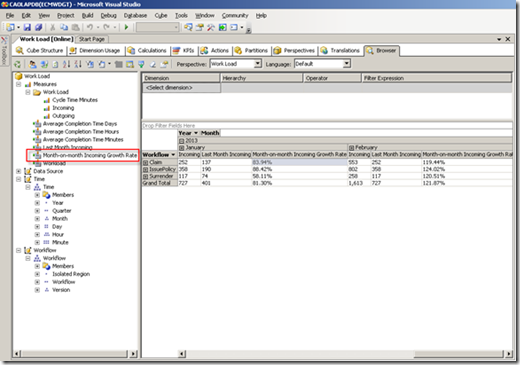This screenshot has height=365, width=520.
Task: Click the Change User people icon
Action: pos(32,64)
